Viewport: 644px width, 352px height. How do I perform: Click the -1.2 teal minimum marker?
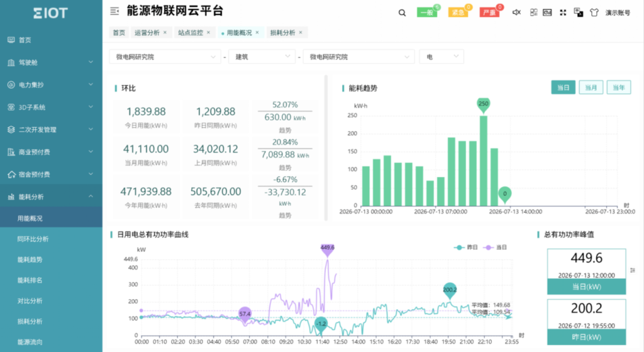(x=321, y=325)
